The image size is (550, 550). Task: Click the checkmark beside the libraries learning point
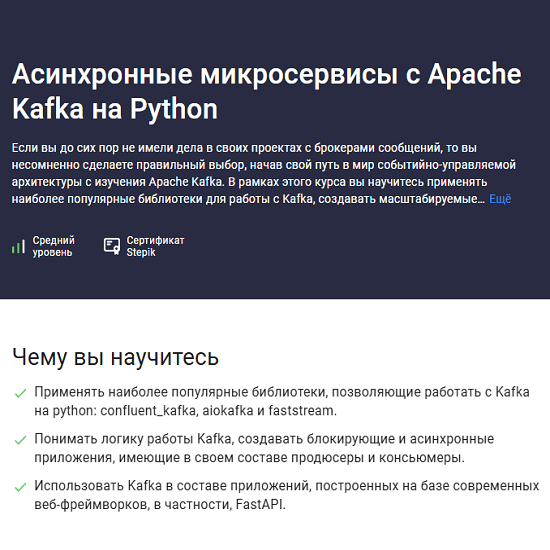pyautogui.click(x=20, y=393)
